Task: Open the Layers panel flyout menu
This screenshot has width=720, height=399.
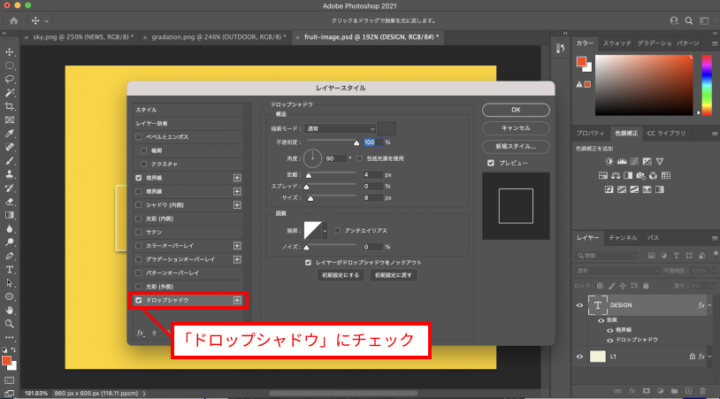Action: coord(714,238)
